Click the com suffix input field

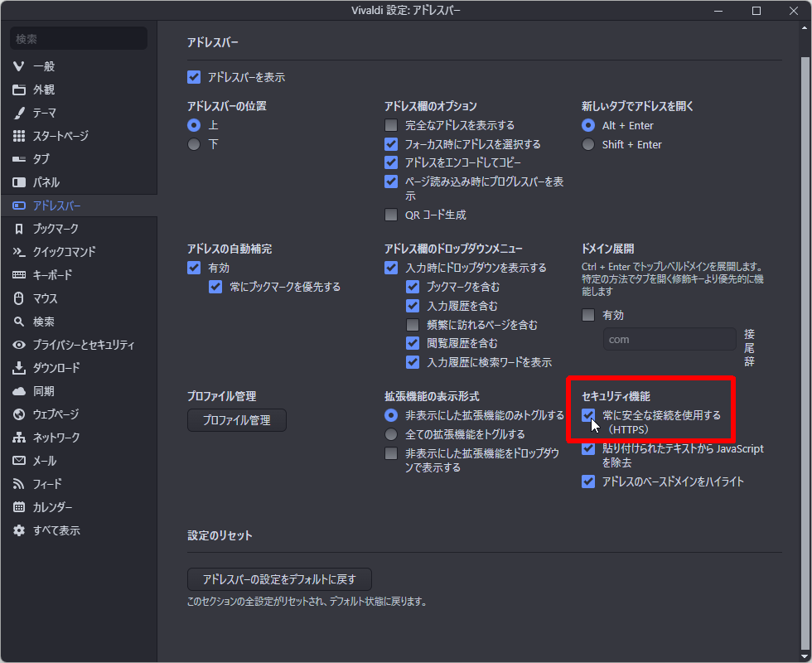coord(669,338)
